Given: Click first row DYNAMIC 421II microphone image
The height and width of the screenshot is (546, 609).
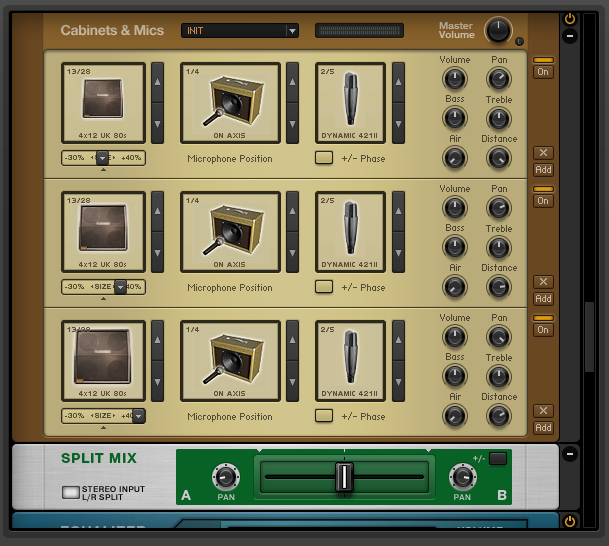Looking at the screenshot, I should point(350,103).
